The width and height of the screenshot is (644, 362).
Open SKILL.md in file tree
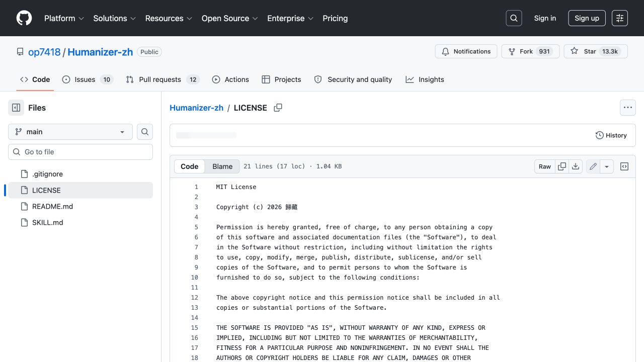click(x=80, y=222)
